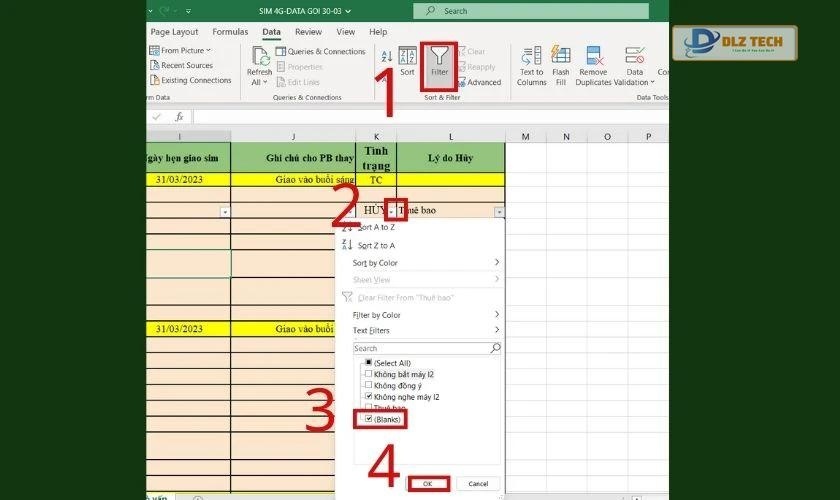Click Queries & Connections icon
Screen dimensions: 840x500
click(279, 52)
